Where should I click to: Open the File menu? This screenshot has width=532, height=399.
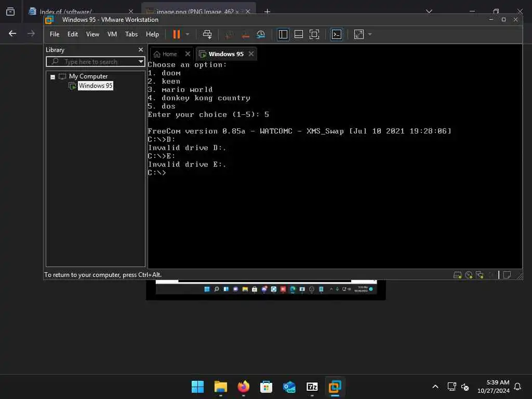coord(54,34)
